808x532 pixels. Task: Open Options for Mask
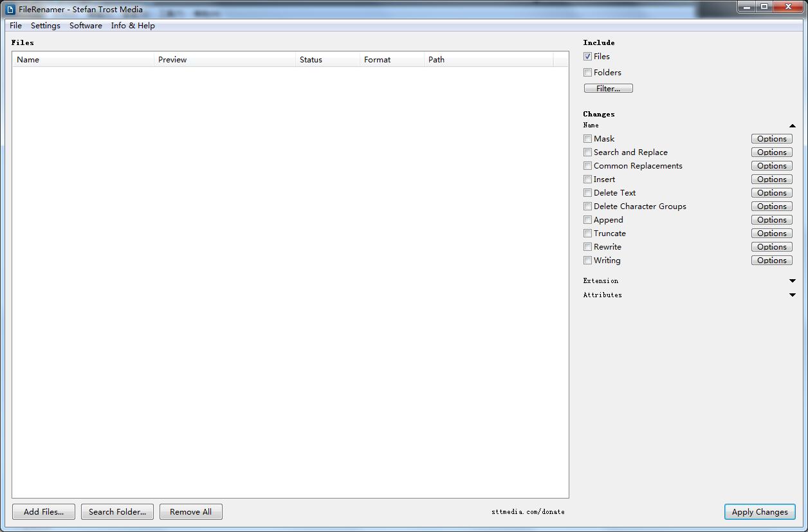click(771, 139)
